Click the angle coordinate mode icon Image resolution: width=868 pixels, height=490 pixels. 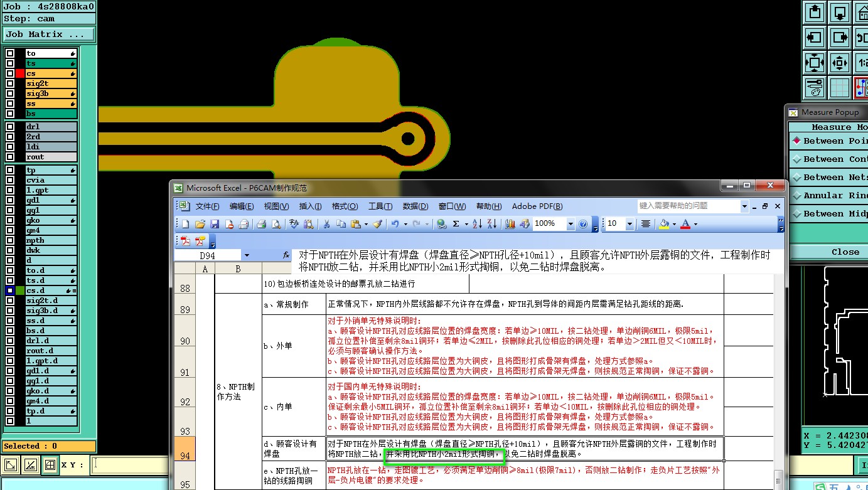(30, 465)
